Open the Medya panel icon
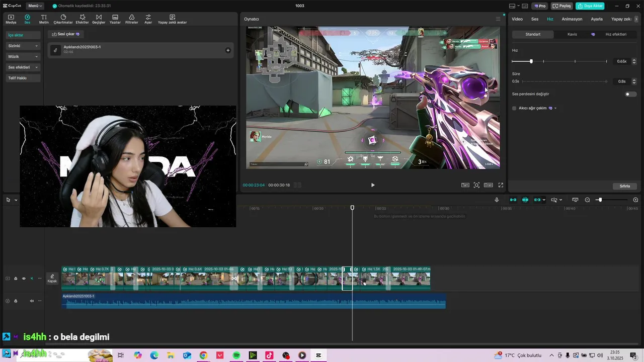This screenshot has width=644, height=362. point(11,19)
